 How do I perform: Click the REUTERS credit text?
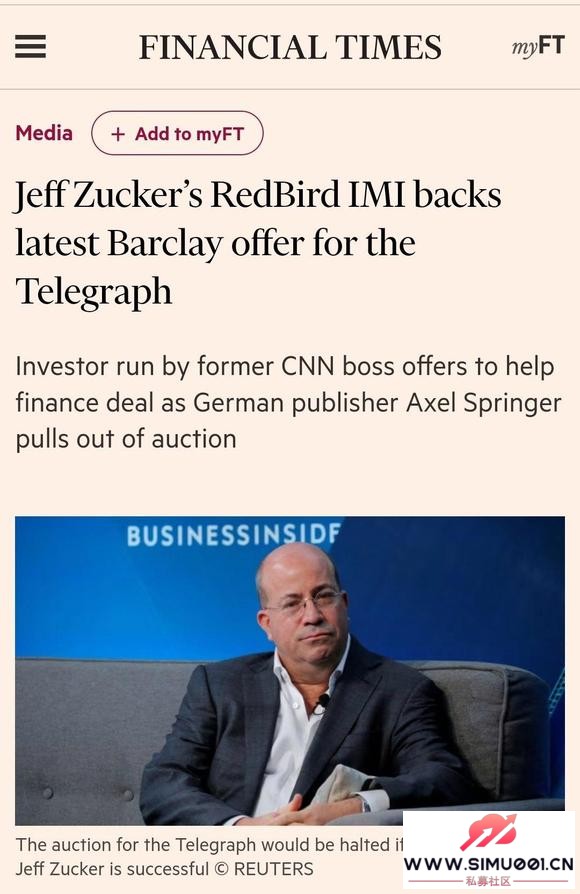point(274,869)
